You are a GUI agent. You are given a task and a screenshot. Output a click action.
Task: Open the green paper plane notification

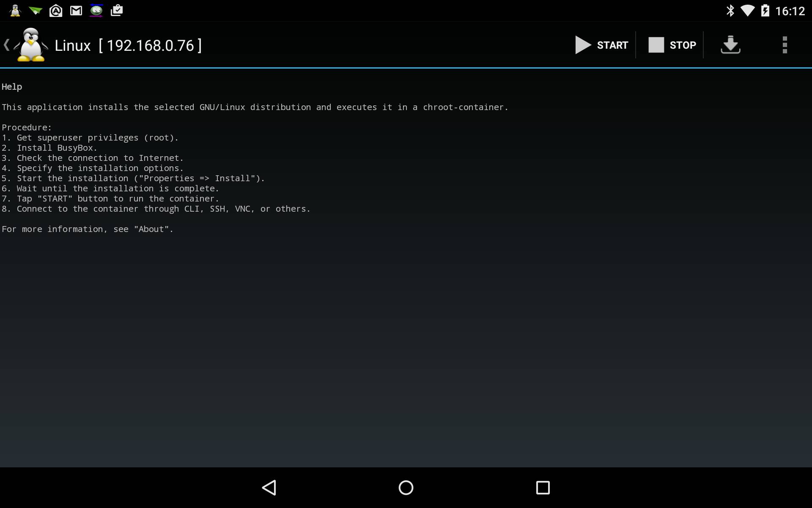click(36, 11)
